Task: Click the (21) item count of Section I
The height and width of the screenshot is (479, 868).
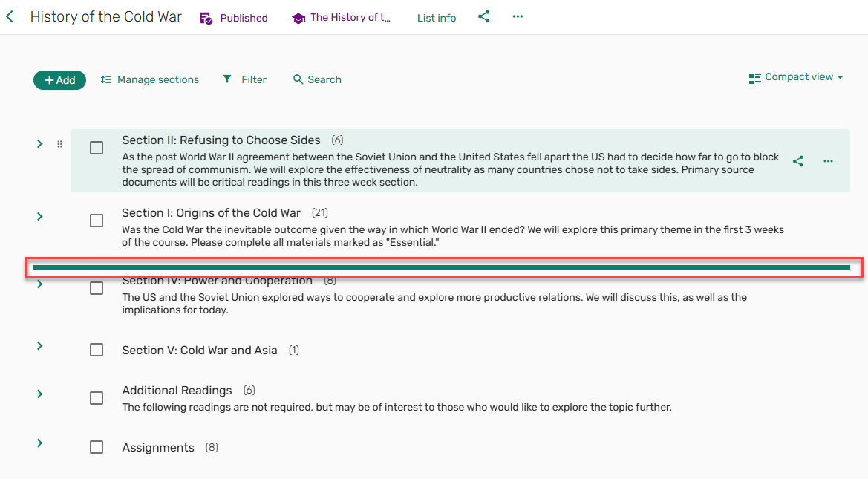Action: click(x=320, y=212)
